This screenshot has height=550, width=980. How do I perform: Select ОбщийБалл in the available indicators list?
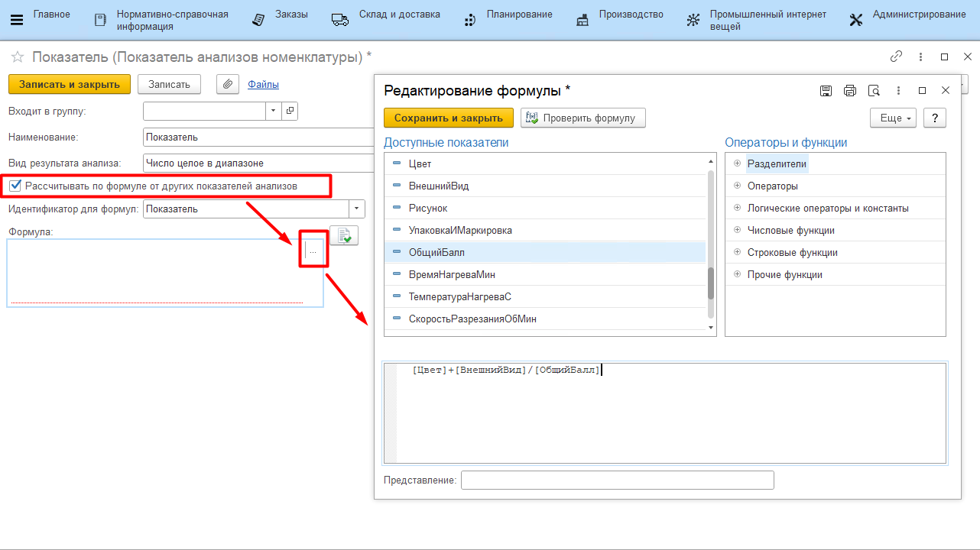(436, 252)
